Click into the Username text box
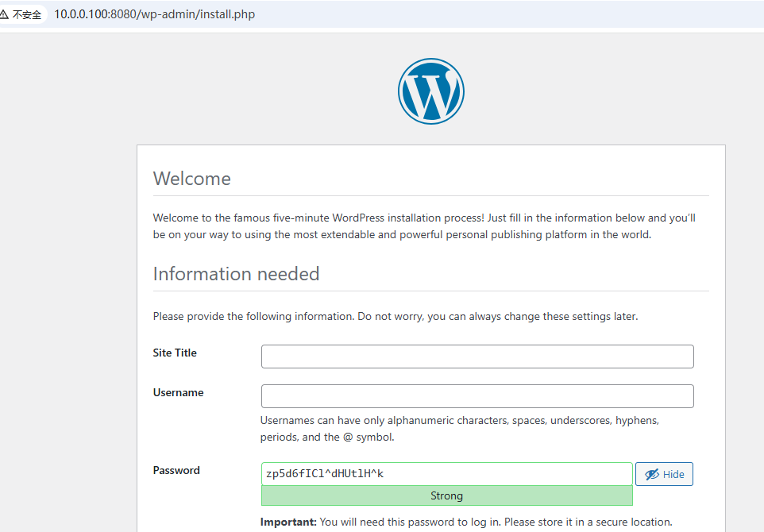The width and height of the screenshot is (764, 532). [x=477, y=396]
